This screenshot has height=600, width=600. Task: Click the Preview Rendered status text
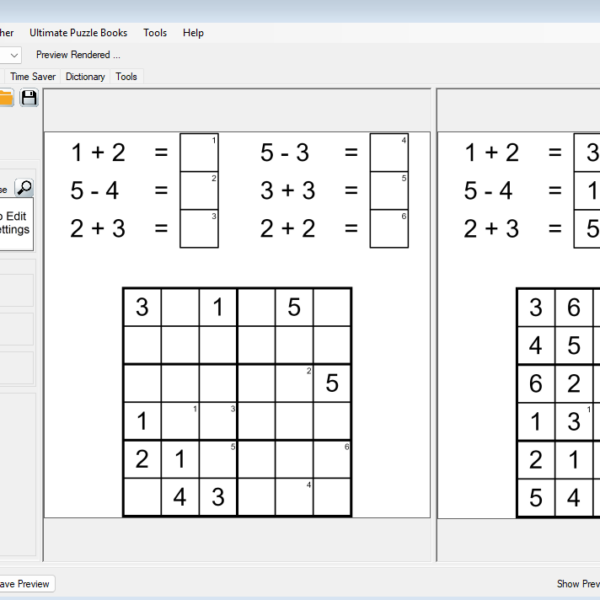coord(78,55)
